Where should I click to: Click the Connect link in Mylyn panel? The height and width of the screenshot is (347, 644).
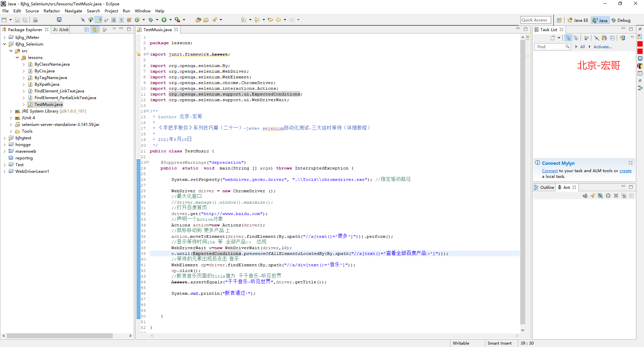click(550, 171)
